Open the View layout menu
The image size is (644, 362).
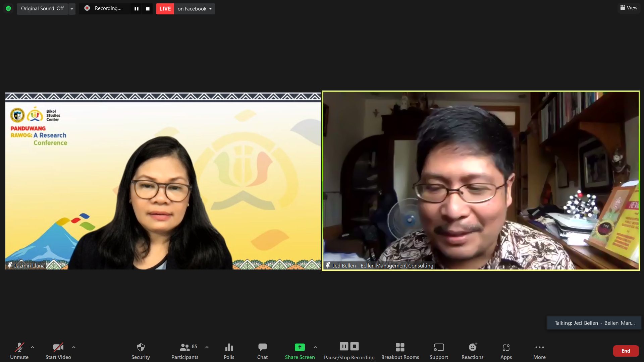tap(629, 8)
